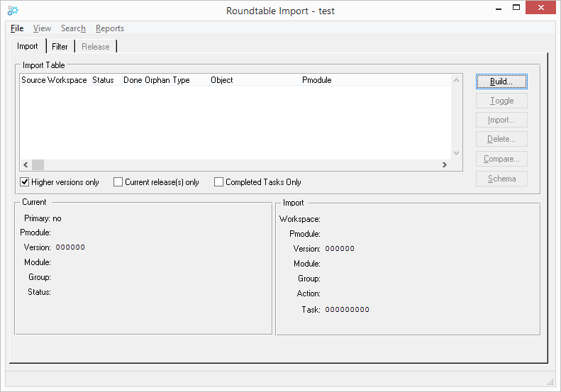
Task: Click the window resize grip icon
Action: click(550, 382)
